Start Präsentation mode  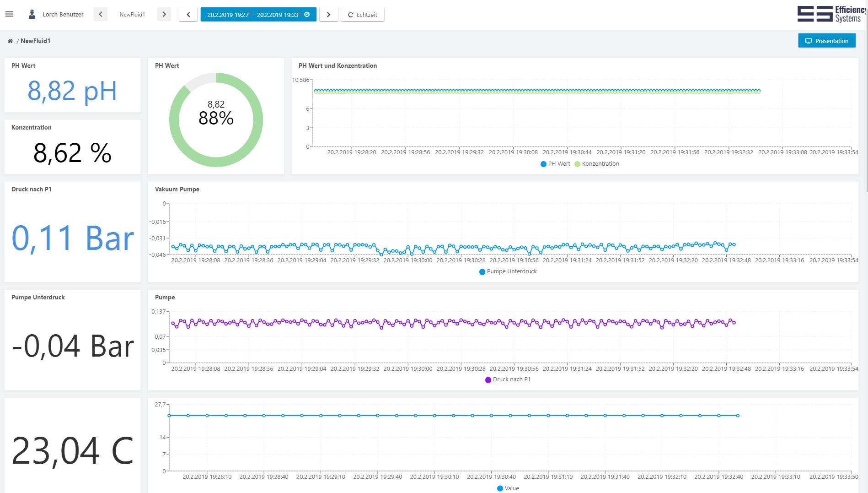(827, 41)
